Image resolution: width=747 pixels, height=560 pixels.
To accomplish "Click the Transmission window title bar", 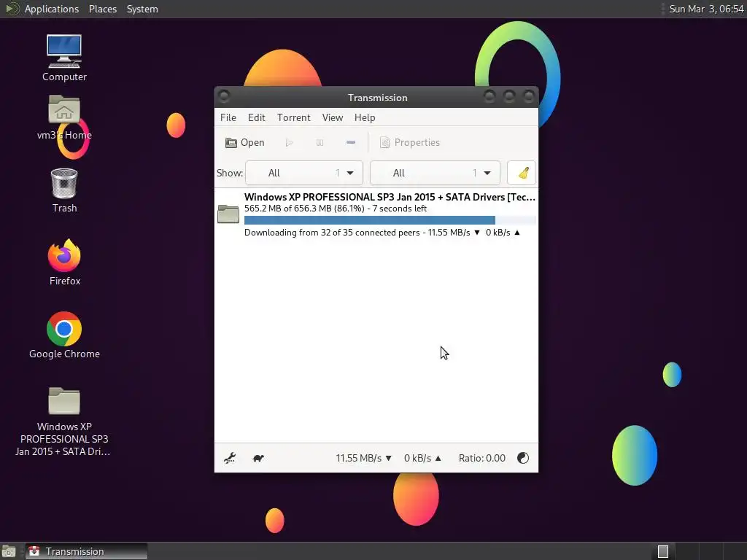I will click(377, 98).
